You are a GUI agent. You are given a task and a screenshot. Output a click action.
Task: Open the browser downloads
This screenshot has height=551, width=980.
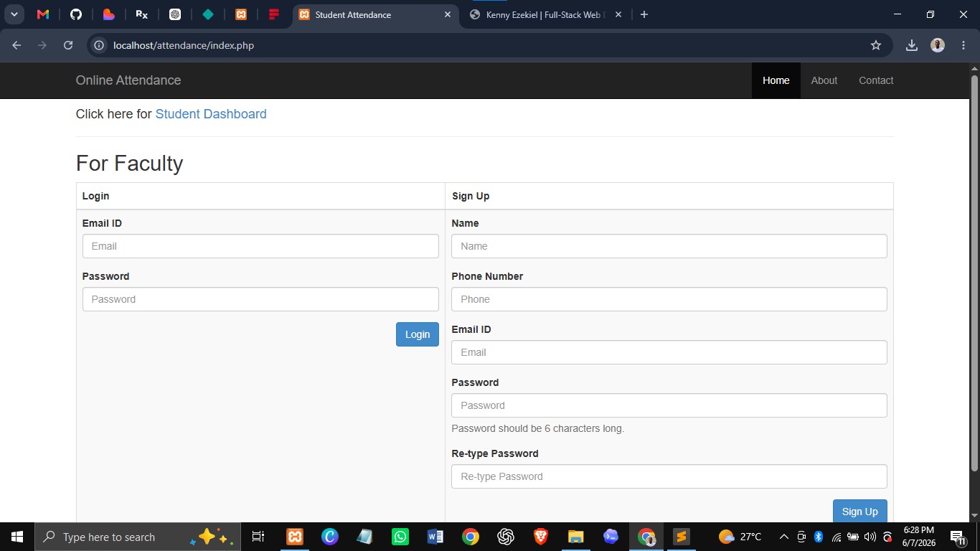point(912,45)
